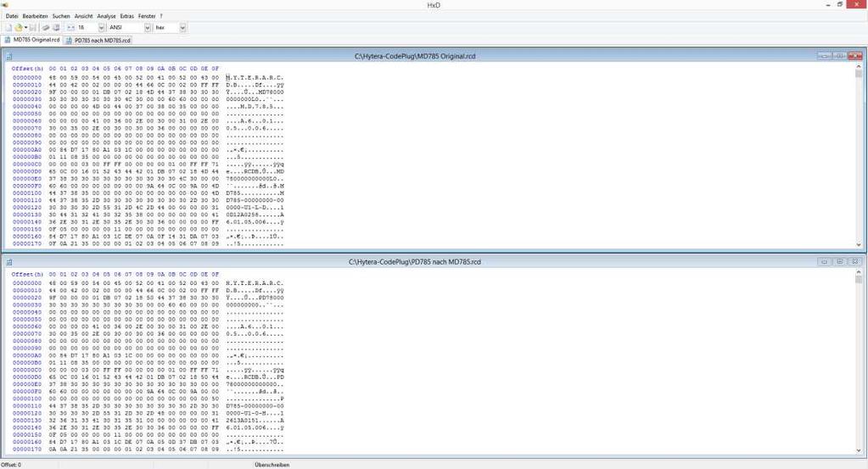Click scroll down arrow in PD785 nach MD785 window
The image size is (868, 469).
click(859, 450)
